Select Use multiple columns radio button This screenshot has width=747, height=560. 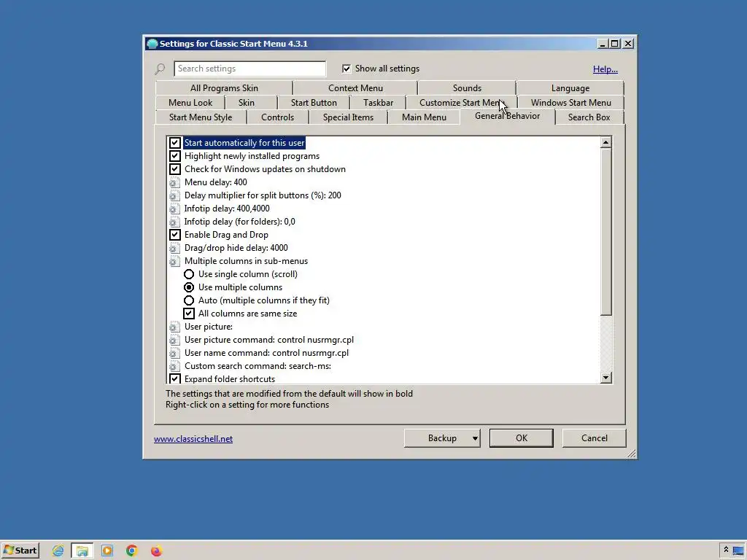click(x=189, y=287)
